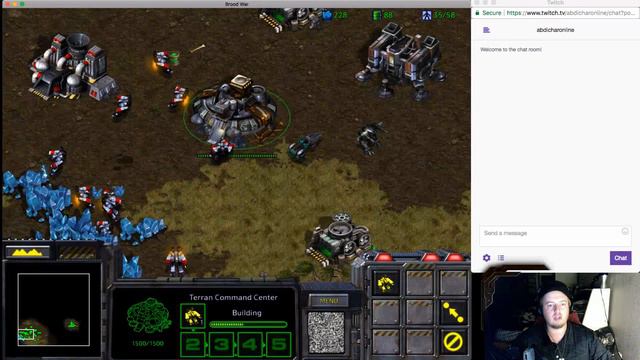Focus the Send a message chat box

[x=555, y=236]
